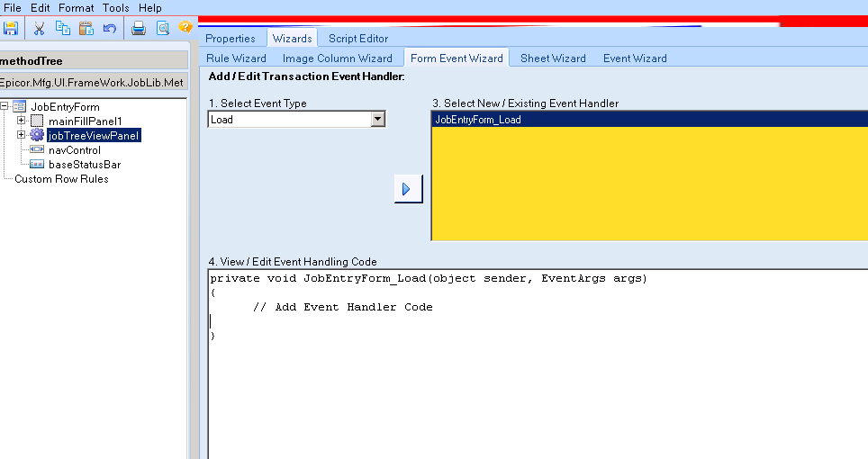
Task: Click the Help question mark icon
Action: tap(185, 26)
